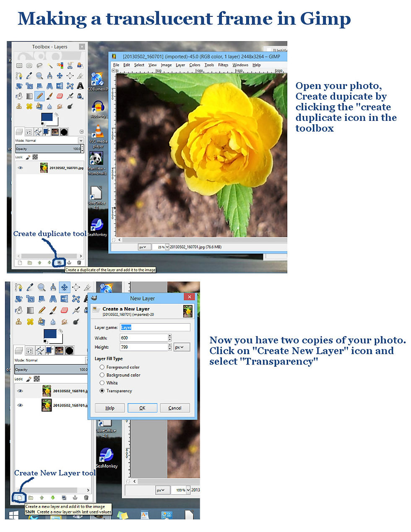Click the duplicate layer icon below the layers list
This screenshot has width=411, height=532.
click(x=58, y=263)
